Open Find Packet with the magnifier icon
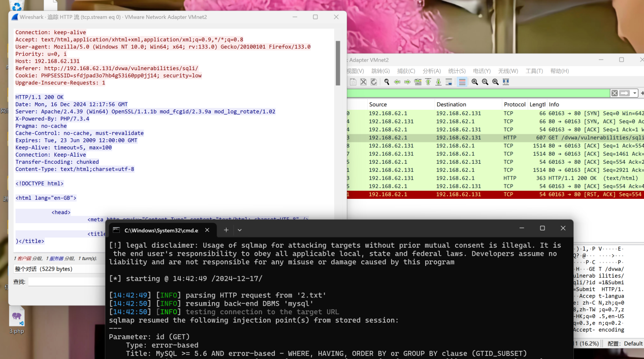Screen dimensions: 644x359 point(387,82)
